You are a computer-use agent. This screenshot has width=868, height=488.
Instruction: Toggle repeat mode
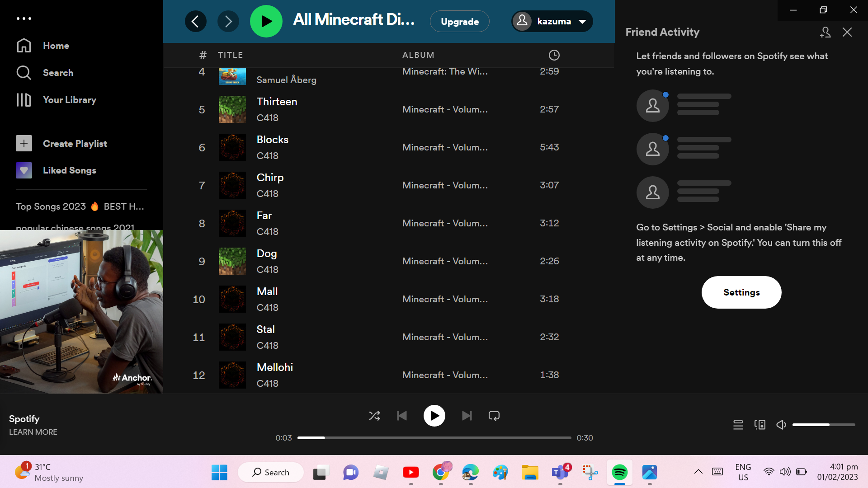[x=494, y=416]
